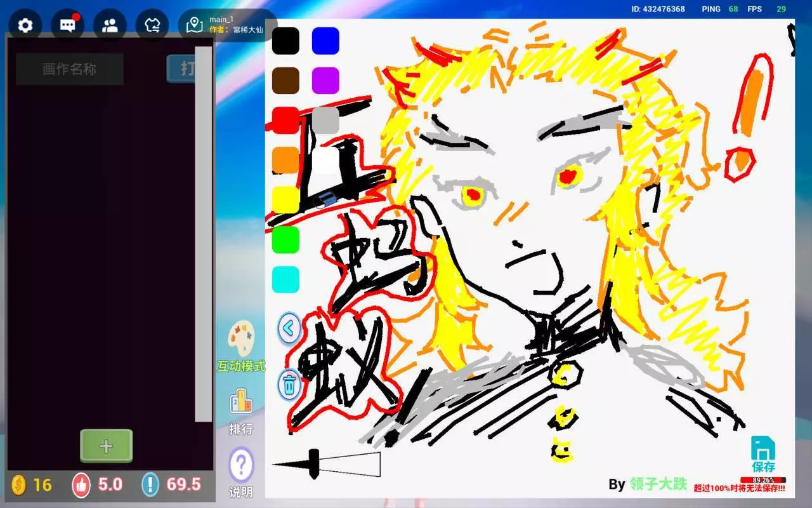812x508 pixels.
Task: Click the ID 432476368 text
Action: pos(658,9)
